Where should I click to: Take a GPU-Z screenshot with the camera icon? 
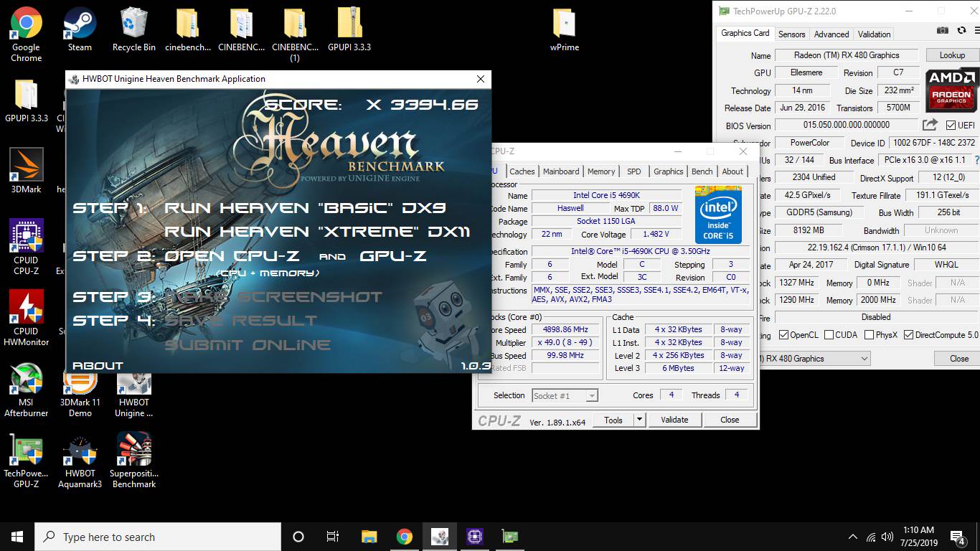(943, 31)
